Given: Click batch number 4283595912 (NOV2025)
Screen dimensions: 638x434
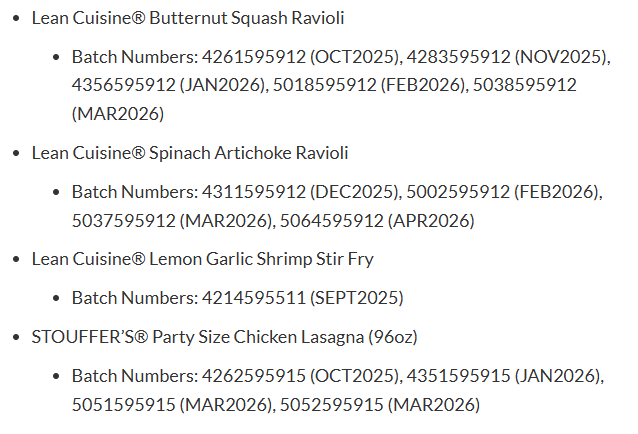Looking at the screenshot, I should (x=507, y=57).
